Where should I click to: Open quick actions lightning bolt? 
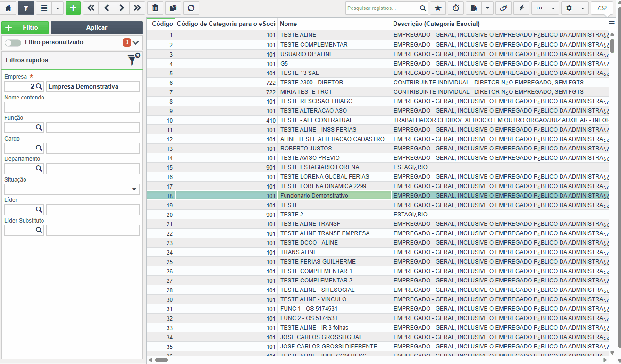(x=521, y=8)
